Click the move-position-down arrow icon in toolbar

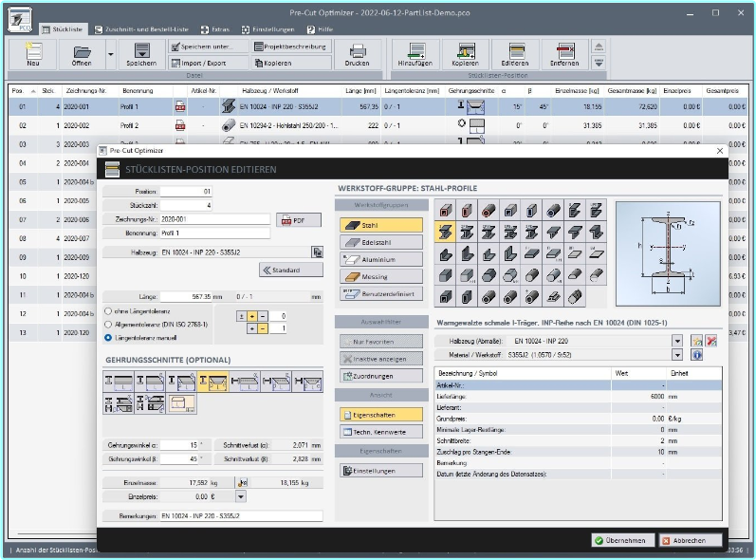click(x=599, y=63)
